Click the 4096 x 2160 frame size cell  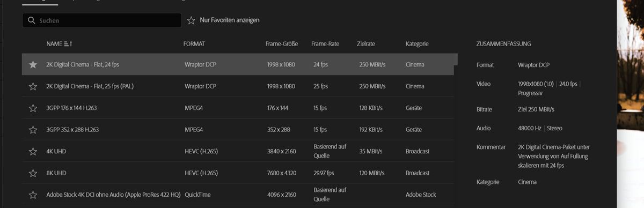[x=282, y=195]
